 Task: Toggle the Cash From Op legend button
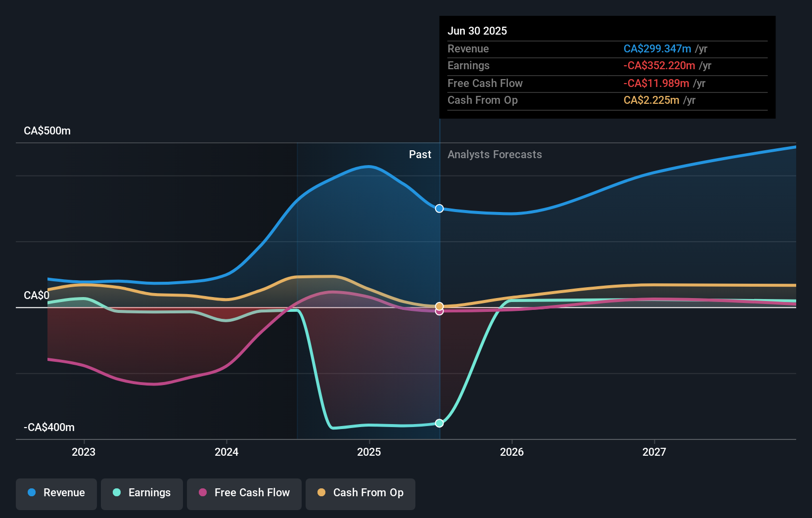tap(361, 494)
